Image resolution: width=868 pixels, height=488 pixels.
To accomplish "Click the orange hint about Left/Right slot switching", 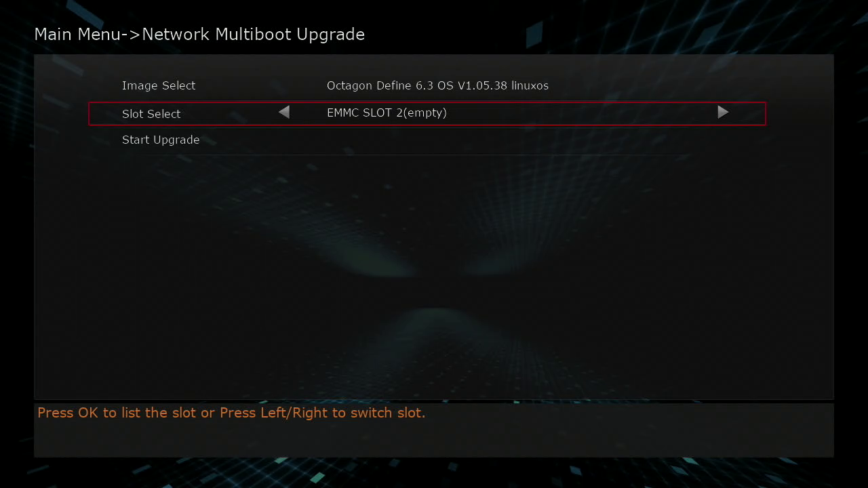I will click(231, 413).
